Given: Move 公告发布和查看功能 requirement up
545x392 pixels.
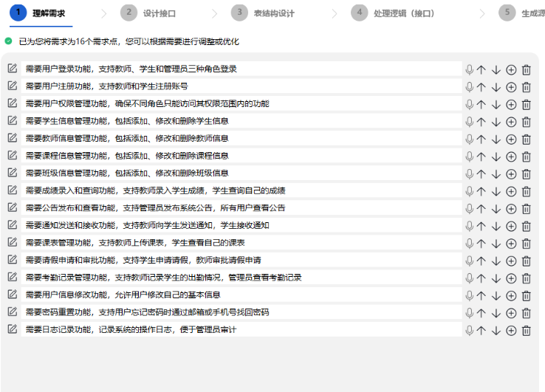Looking at the screenshot, I should click(481, 208).
